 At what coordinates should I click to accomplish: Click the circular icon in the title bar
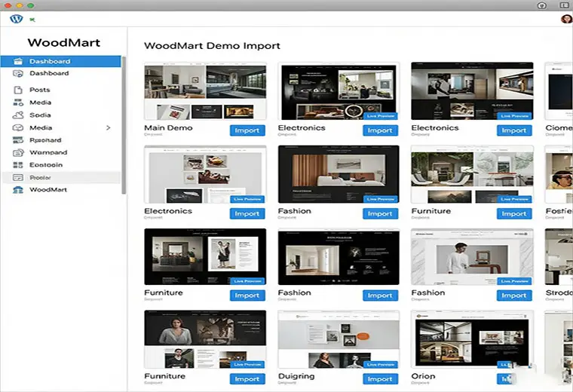tap(542, 5)
